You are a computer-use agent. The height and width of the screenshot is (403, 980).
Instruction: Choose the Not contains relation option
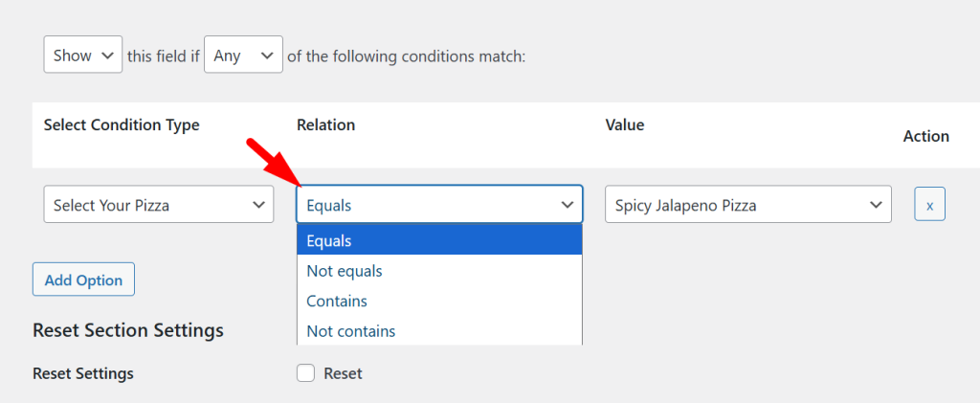pos(439,331)
